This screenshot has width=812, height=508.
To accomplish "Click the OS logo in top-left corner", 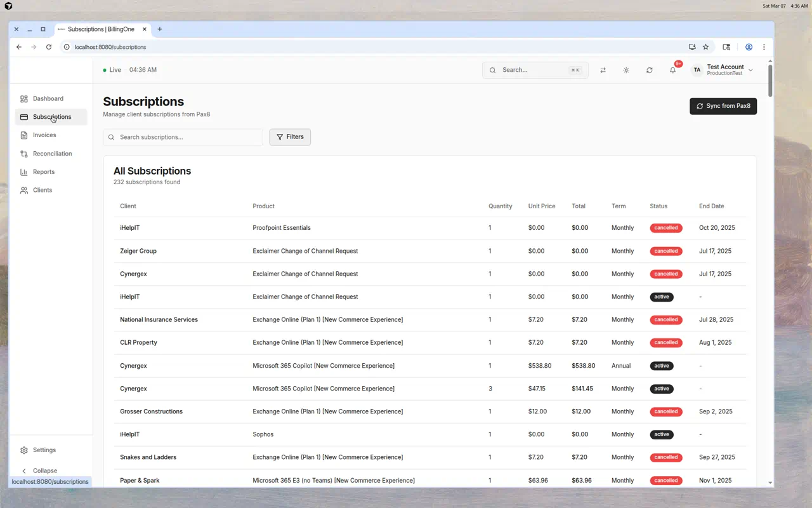I will click(x=8, y=6).
